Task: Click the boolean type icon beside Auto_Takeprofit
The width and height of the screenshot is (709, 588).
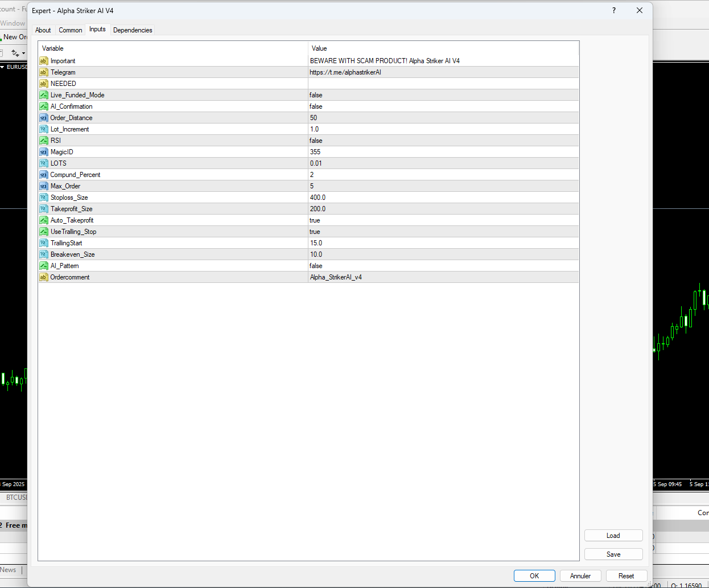Action: pos(43,220)
